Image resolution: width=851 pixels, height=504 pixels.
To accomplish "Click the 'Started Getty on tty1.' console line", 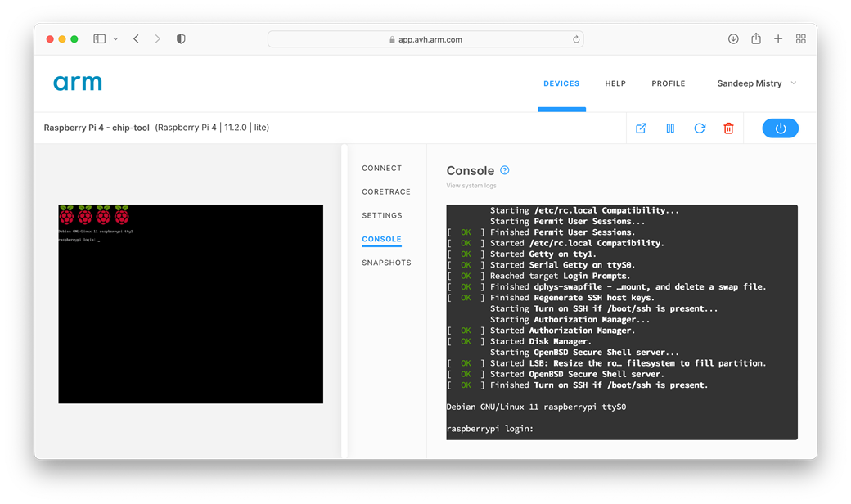I will (x=543, y=254).
